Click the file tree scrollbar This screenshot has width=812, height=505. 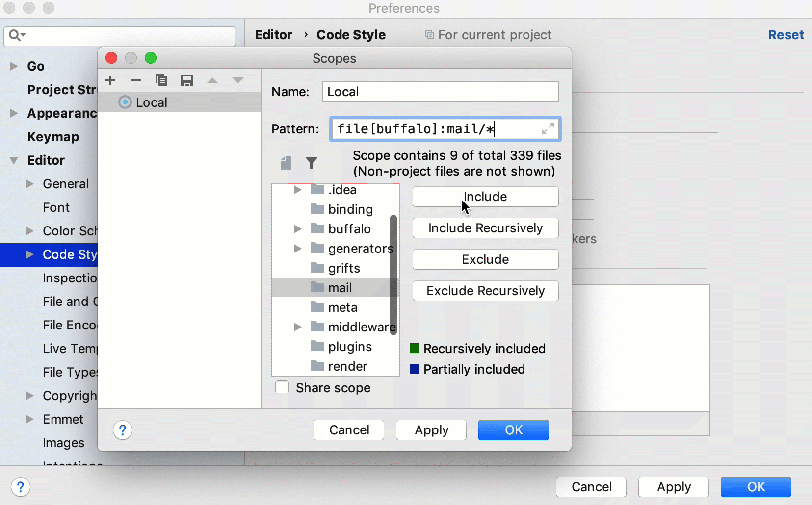pyautogui.click(x=393, y=275)
